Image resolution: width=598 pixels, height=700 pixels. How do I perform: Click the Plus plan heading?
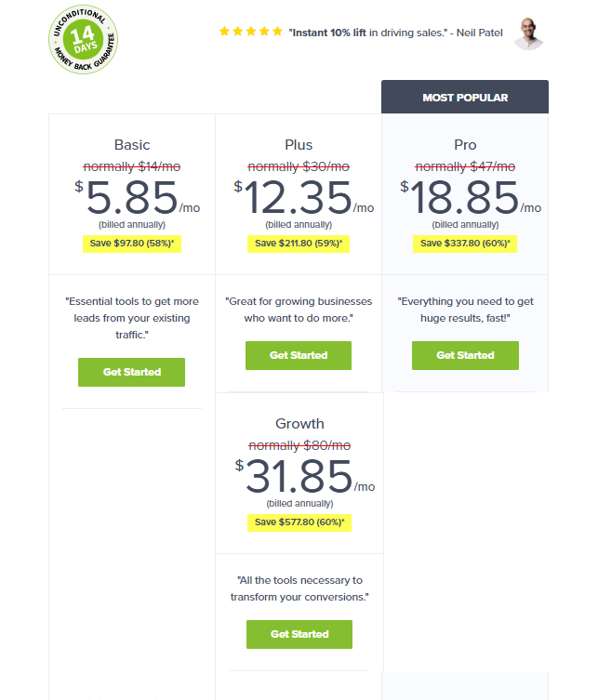pos(299,145)
